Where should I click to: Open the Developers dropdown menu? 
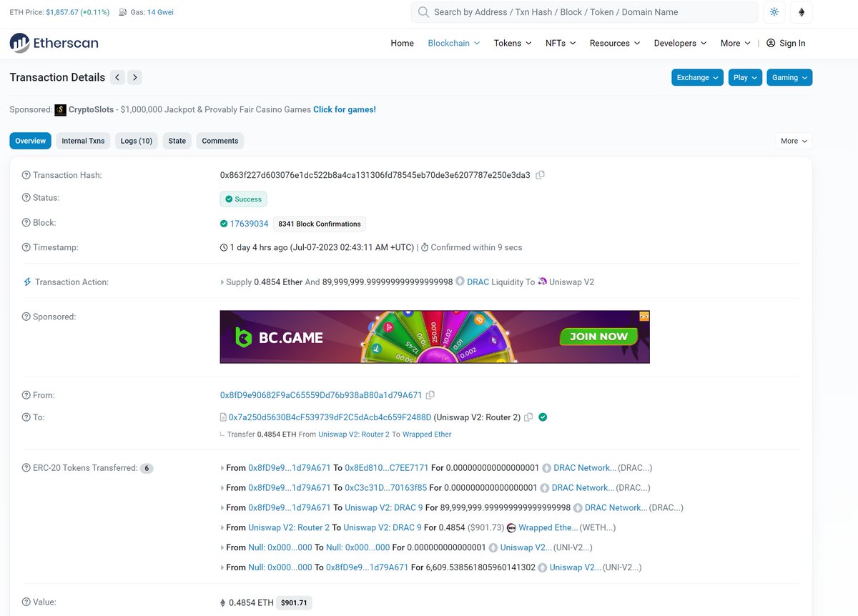(680, 43)
